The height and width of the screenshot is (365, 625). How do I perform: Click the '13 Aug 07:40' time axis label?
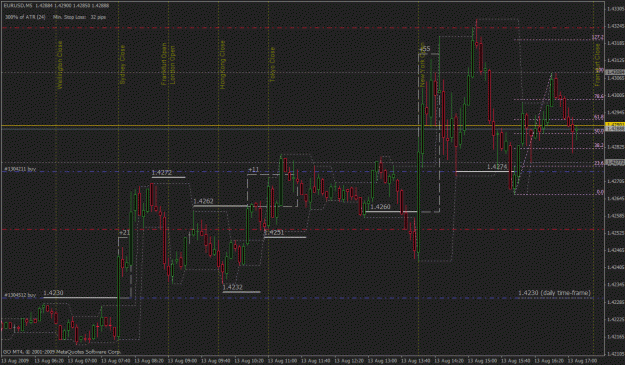tap(115, 361)
